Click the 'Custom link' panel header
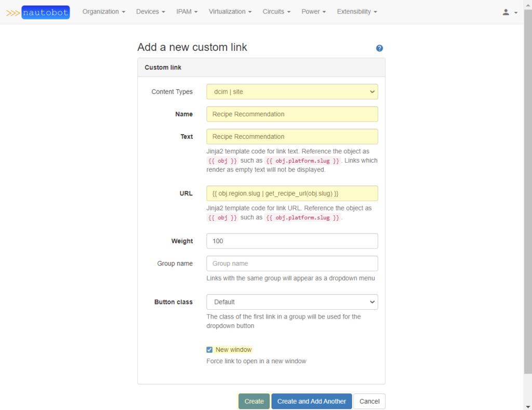Image resolution: width=532 pixels, height=410 pixels. click(x=261, y=68)
